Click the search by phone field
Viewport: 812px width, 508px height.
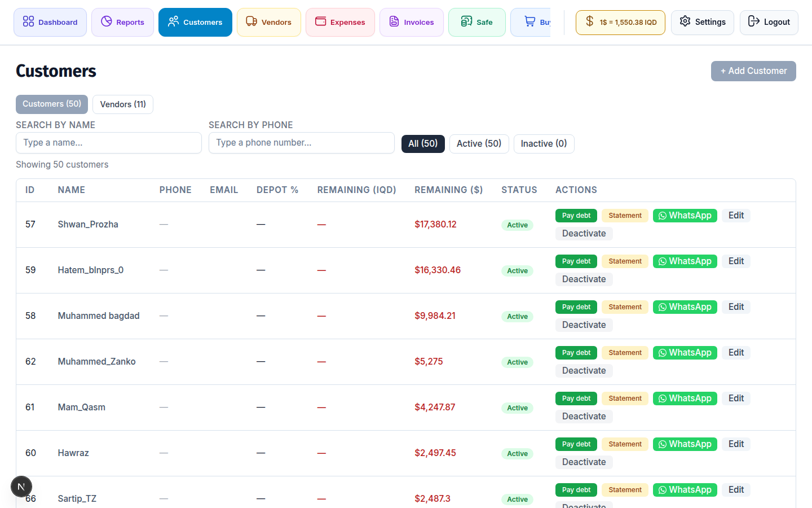302,143
